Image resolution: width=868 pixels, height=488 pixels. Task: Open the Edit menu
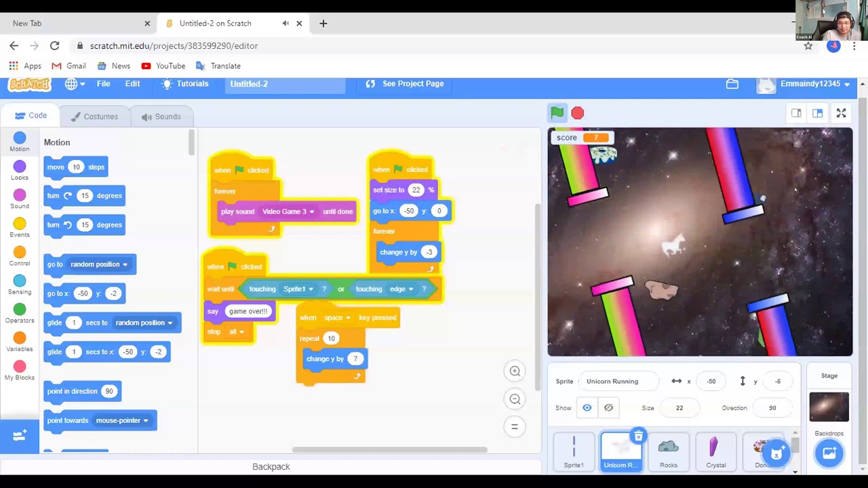click(132, 84)
